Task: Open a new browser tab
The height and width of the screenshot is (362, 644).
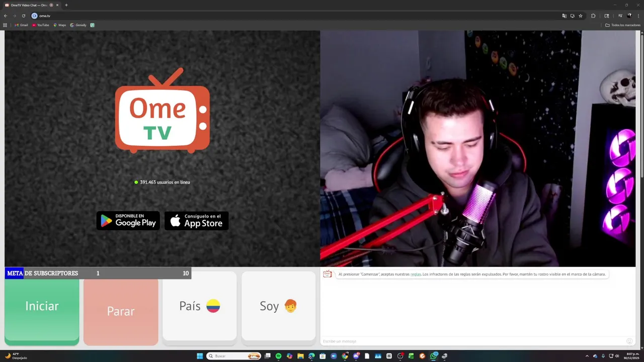Action: (66, 5)
